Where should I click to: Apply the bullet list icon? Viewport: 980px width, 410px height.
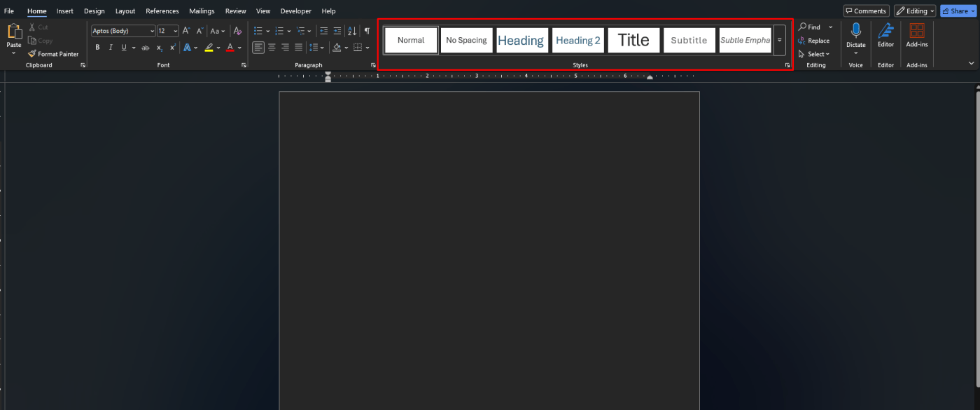pos(258,31)
